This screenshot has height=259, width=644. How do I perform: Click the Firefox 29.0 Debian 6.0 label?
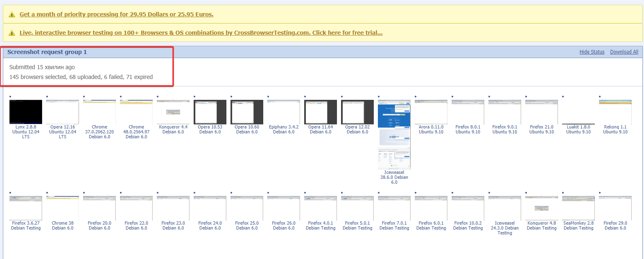(615, 226)
